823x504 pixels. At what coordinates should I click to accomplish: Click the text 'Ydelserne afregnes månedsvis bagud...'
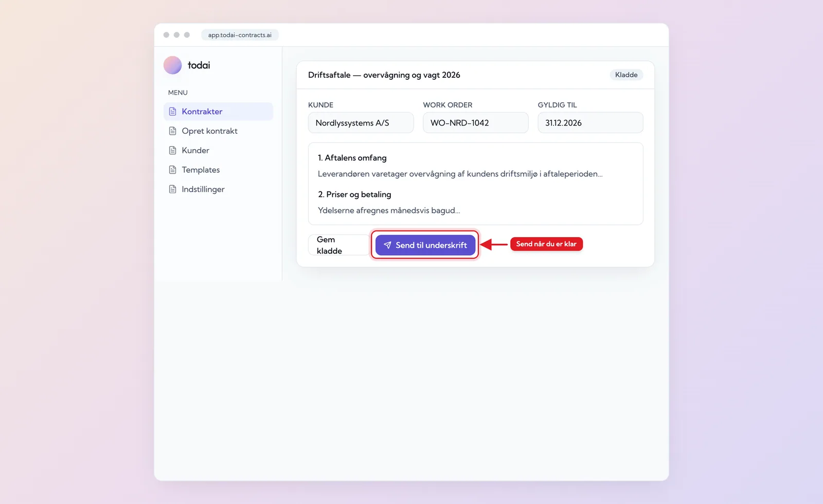pyautogui.click(x=389, y=210)
